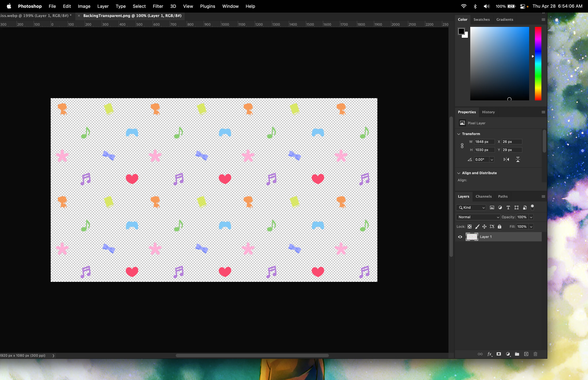Screen dimensions: 588x380
Task: Click the add layer mask icon
Action: pos(499,354)
